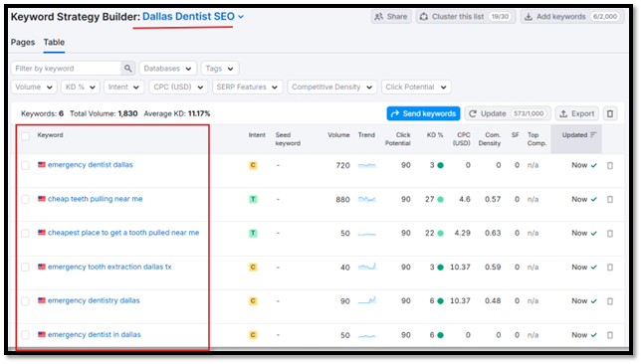Click trend sparkline for cheap teeth pulling near me

pos(366,199)
